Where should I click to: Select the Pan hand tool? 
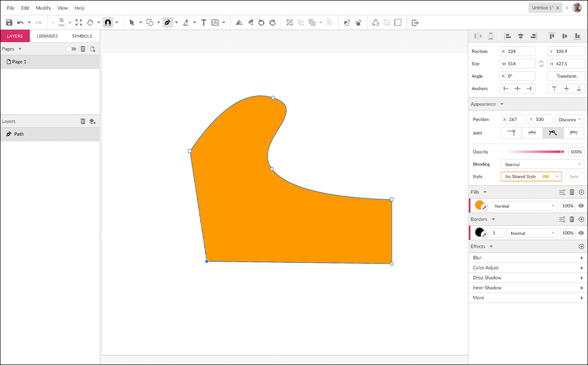pos(90,23)
